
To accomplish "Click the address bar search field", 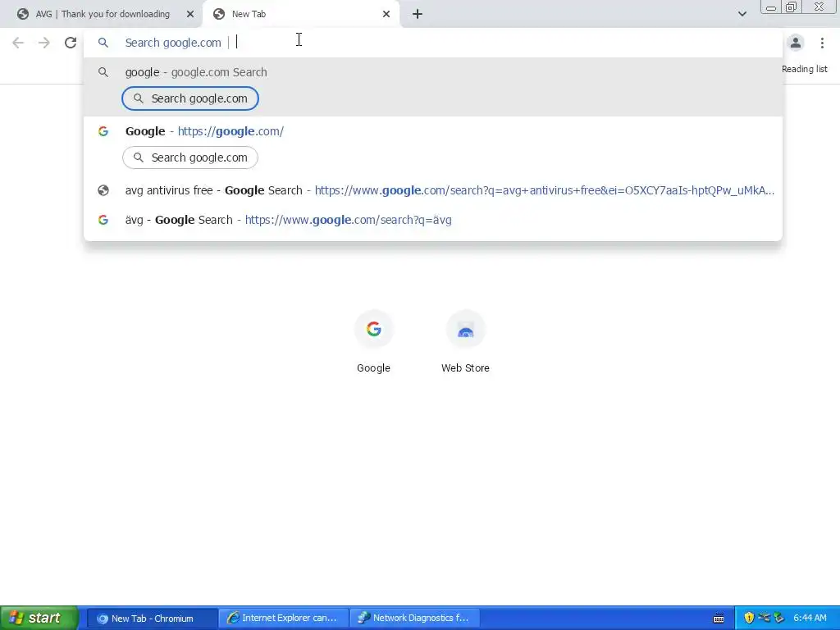I will (x=433, y=43).
